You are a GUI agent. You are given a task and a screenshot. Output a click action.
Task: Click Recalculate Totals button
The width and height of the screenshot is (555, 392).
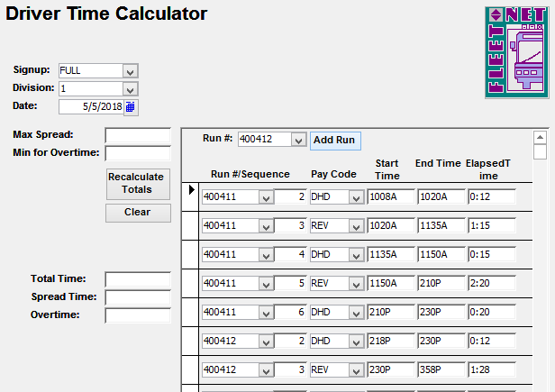tap(136, 183)
